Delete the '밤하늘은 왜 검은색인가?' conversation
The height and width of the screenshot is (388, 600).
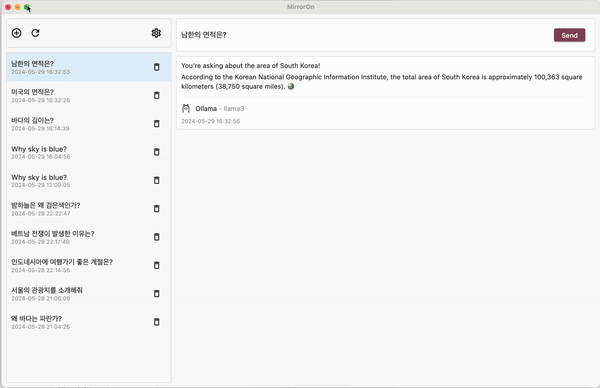[157, 209]
